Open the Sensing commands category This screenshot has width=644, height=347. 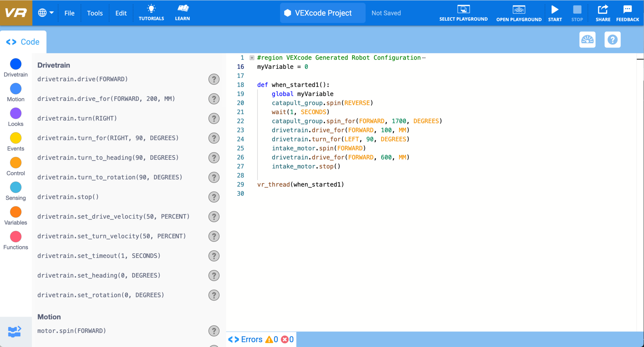(x=15, y=187)
